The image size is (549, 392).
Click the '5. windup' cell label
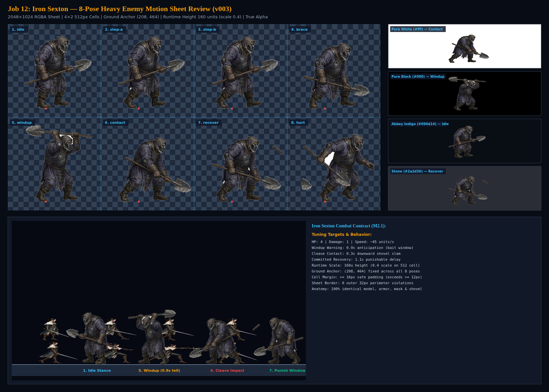coord(22,122)
